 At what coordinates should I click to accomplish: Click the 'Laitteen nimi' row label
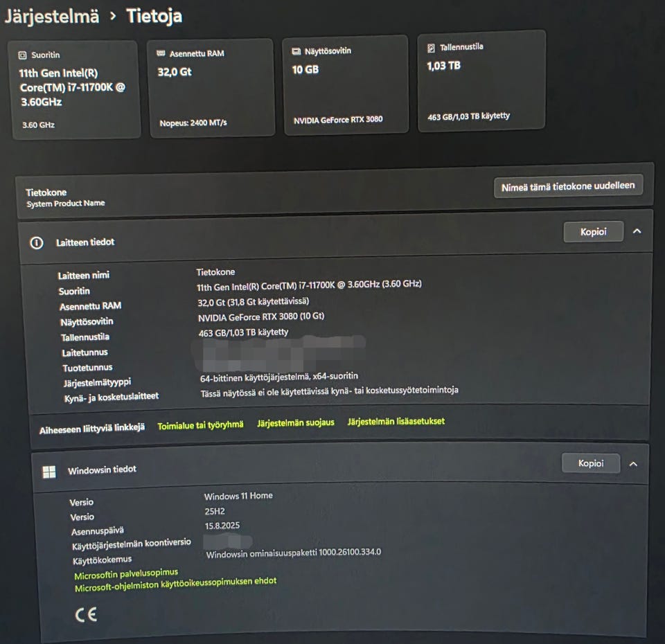tap(84, 276)
